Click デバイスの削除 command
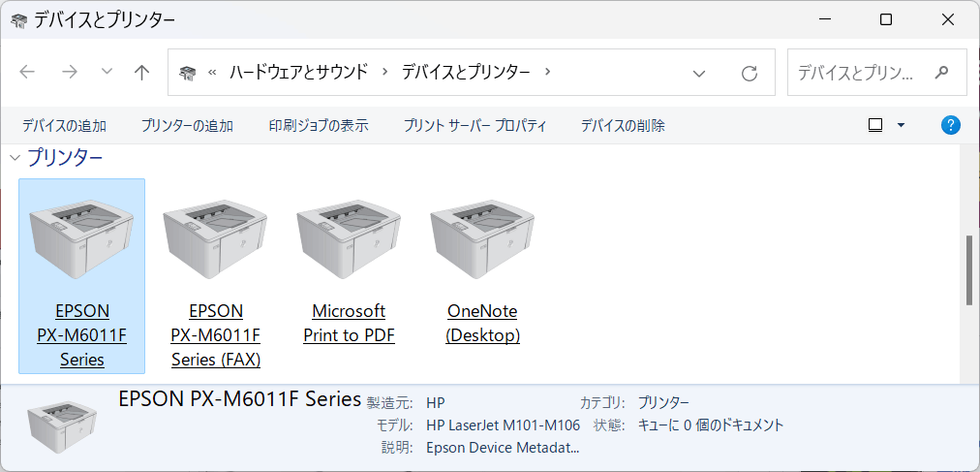This screenshot has width=980, height=472. tap(623, 125)
